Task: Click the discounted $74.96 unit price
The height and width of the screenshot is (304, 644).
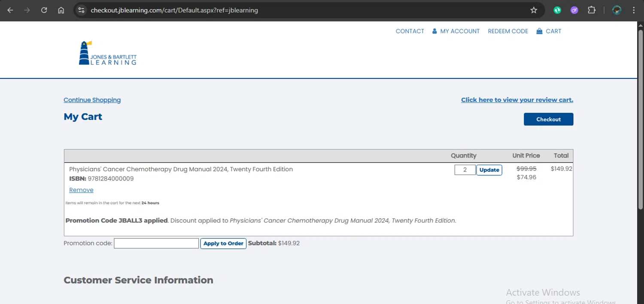Action: [x=526, y=177]
